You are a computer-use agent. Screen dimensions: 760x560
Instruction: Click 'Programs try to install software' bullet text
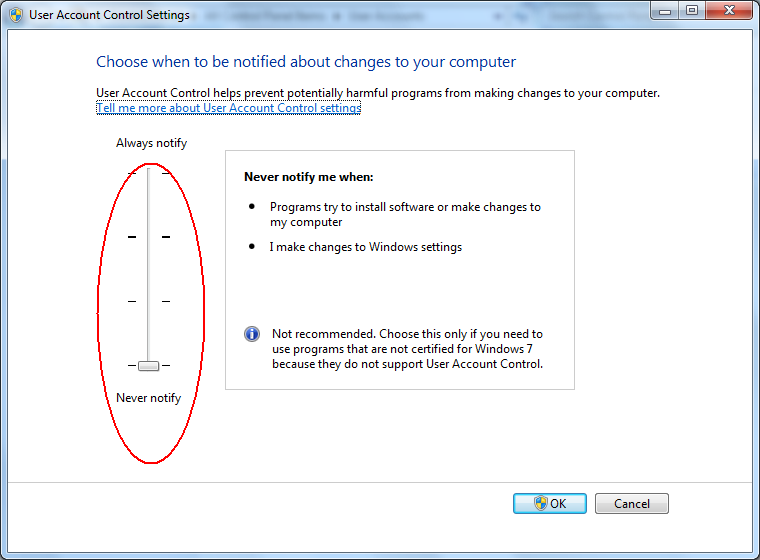pos(405,214)
